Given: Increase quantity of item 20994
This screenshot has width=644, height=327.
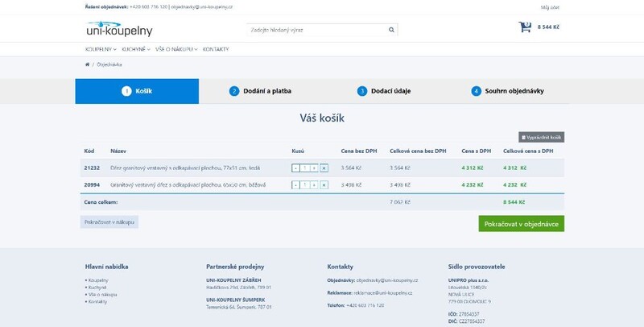Looking at the screenshot, I should (315, 184).
